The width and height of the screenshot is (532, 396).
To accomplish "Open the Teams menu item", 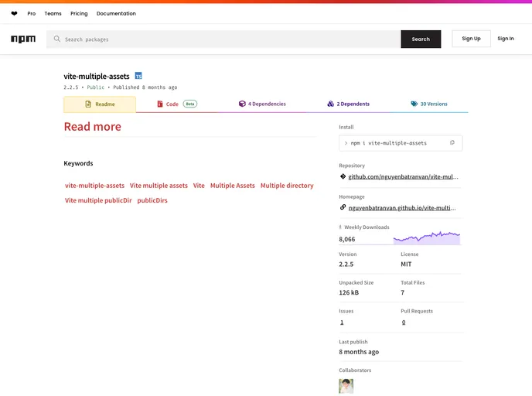I will click(x=53, y=14).
